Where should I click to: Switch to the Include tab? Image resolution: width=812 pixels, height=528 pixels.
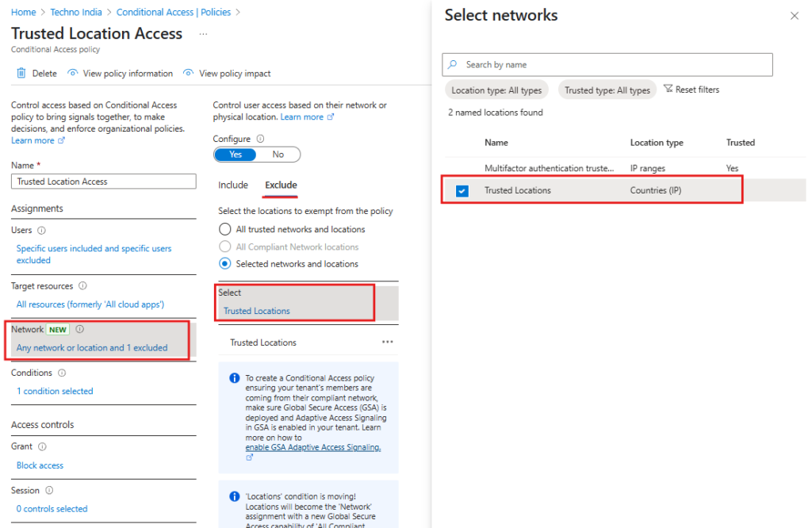[233, 184]
